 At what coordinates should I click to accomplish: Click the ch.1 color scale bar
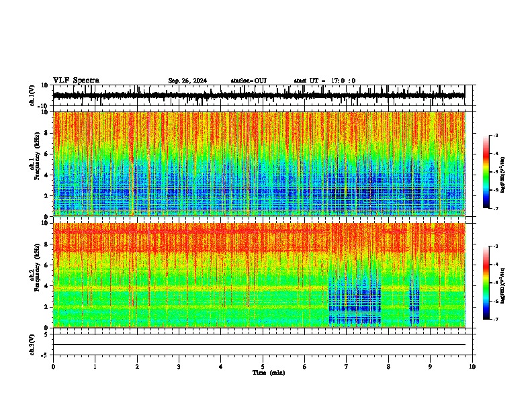pyautogui.click(x=486, y=172)
